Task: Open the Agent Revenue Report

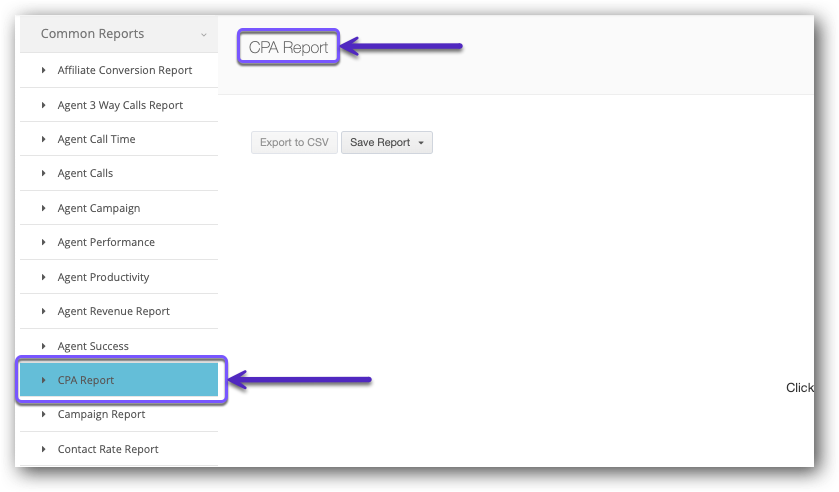Action: (113, 311)
